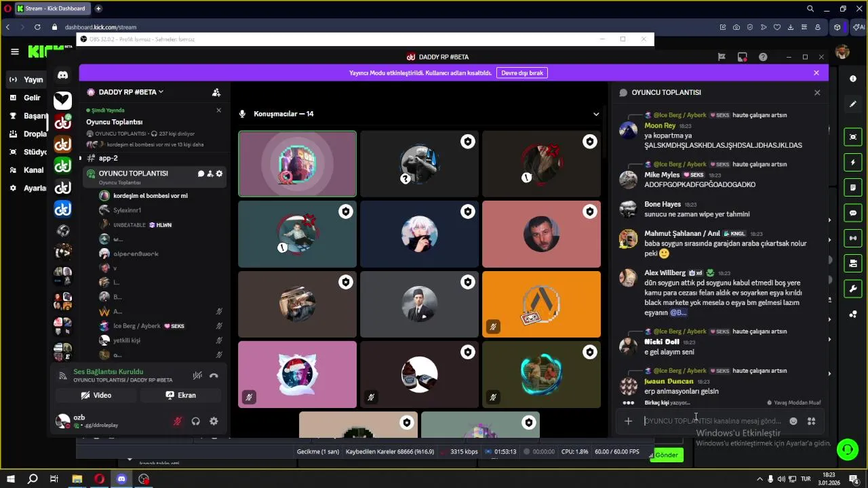Dismiss the Şimdi Yayında stage notice

(218, 110)
